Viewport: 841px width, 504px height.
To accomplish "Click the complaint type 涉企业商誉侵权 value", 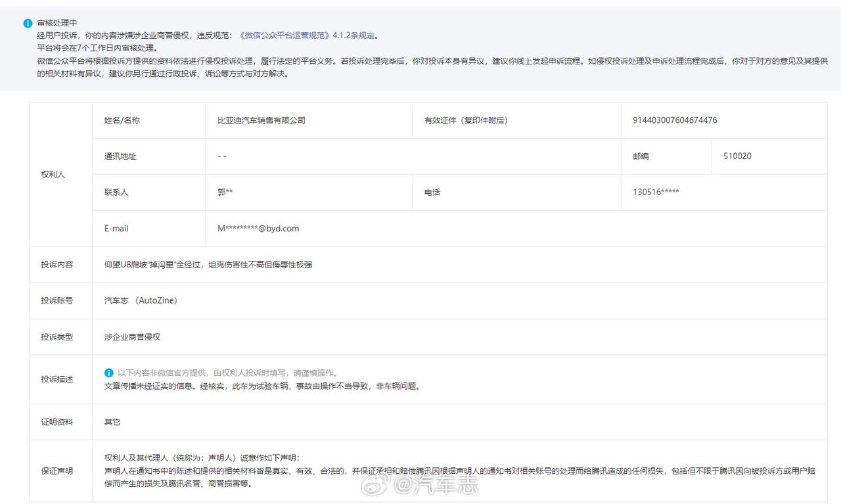I will (132, 337).
